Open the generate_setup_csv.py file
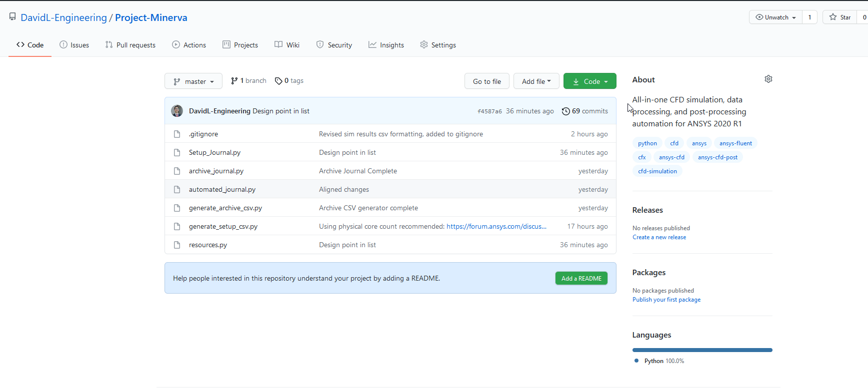The height and width of the screenshot is (389, 868). point(223,226)
